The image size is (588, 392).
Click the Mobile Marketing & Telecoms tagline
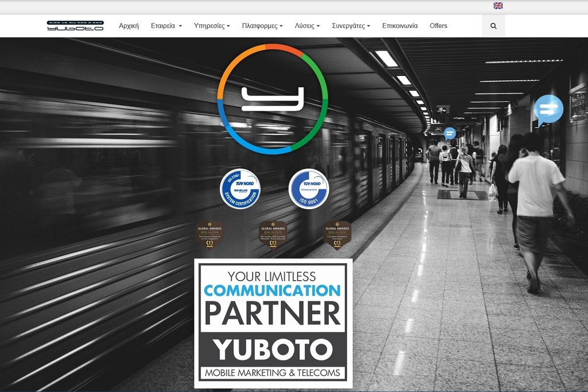tap(272, 372)
